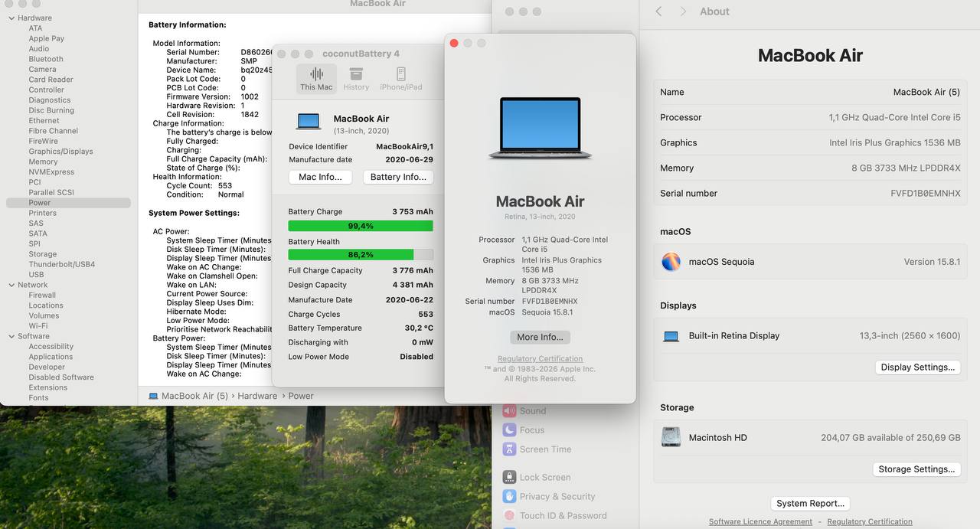Click Cycle Count 553 in System Information
The image size is (980, 529).
pos(224,186)
